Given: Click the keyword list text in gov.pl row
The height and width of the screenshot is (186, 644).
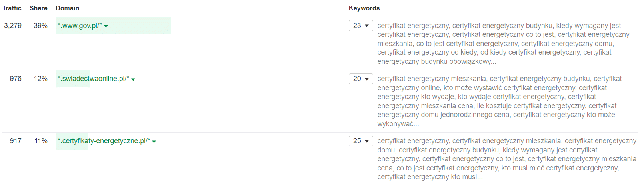Looking at the screenshot, I should [503, 44].
